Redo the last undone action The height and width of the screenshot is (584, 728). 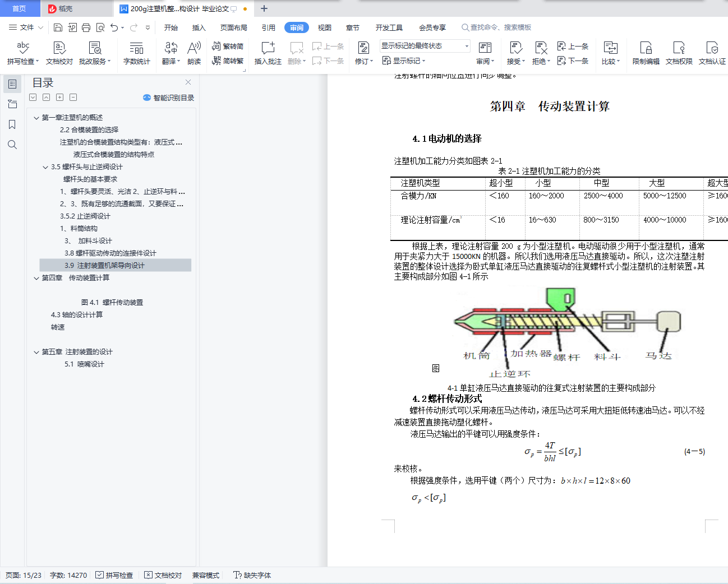[133, 27]
